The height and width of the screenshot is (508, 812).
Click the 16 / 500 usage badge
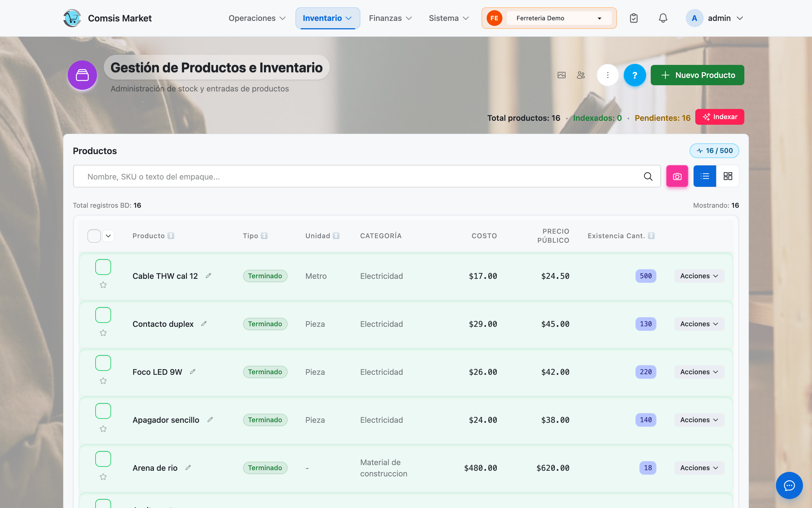714,151
